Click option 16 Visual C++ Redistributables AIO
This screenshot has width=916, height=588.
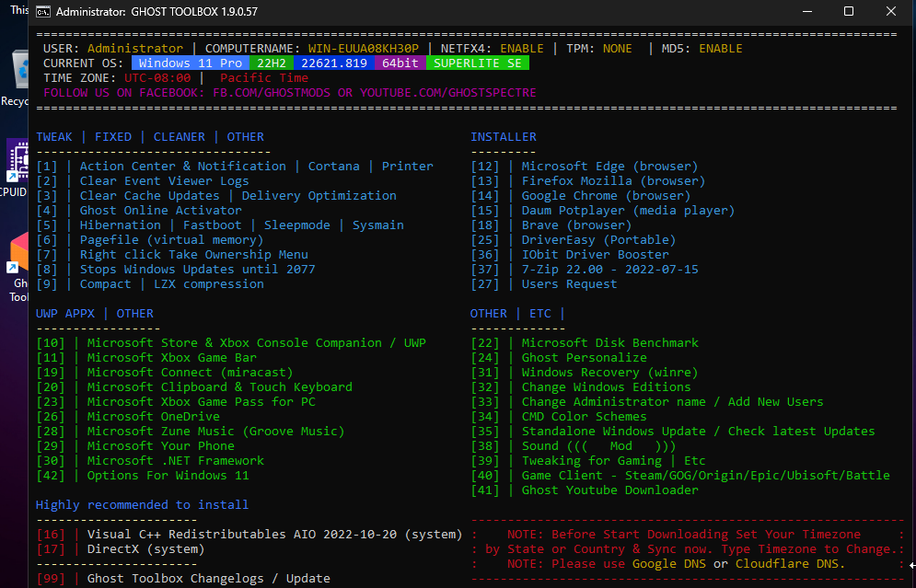coord(249,535)
